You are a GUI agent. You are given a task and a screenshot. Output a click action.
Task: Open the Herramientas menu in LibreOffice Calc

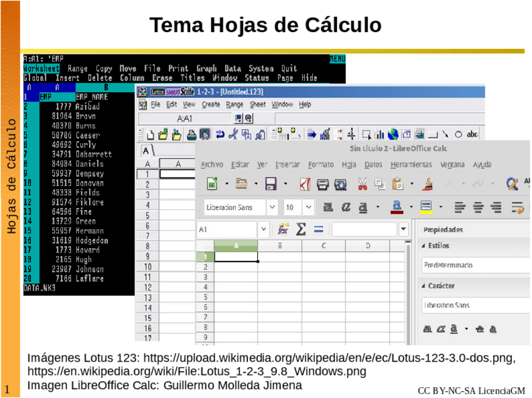(411, 165)
